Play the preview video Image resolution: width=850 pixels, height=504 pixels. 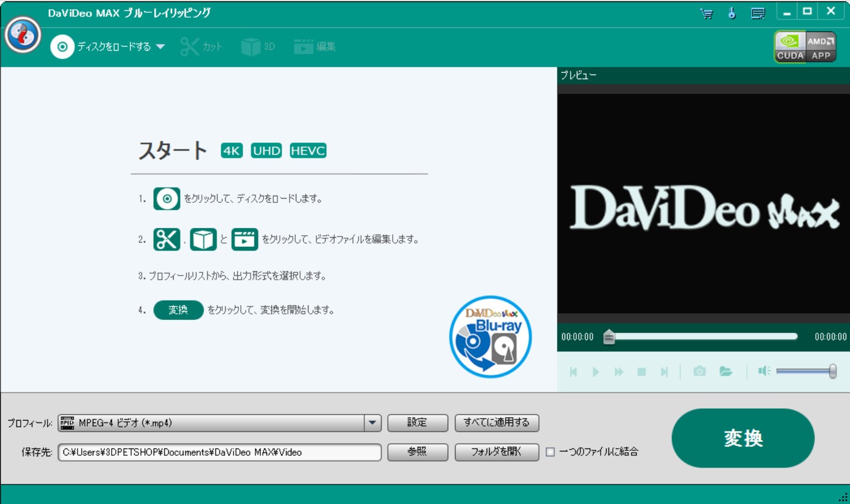[x=596, y=372]
